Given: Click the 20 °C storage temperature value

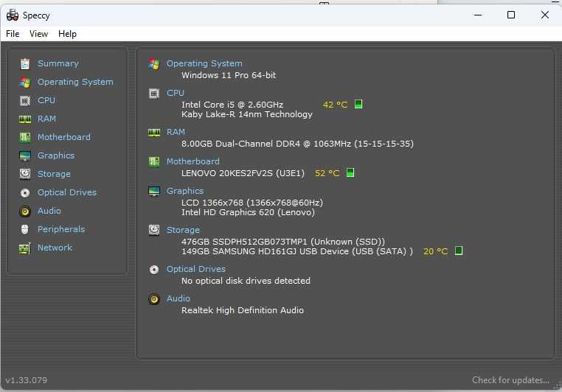Looking at the screenshot, I should click(x=435, y=252).
